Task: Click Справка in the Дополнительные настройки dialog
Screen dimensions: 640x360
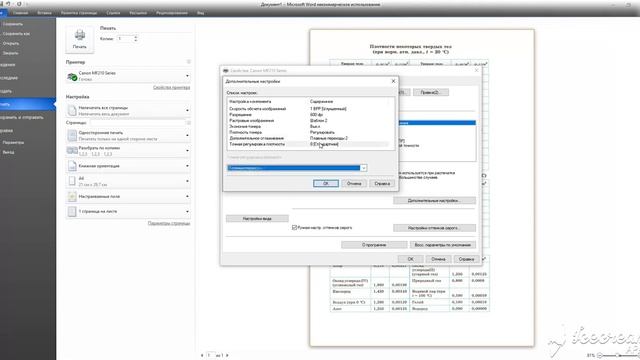Action: (382, 184)
